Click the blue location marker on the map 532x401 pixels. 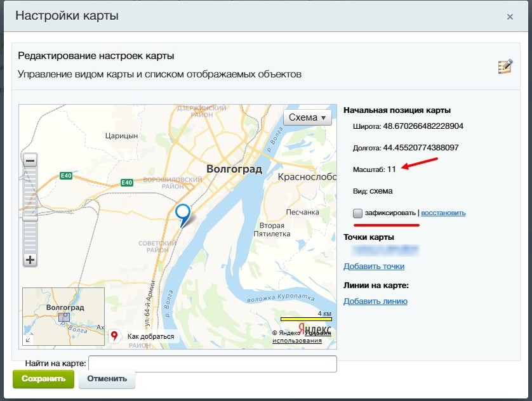(x=183, y=213)
